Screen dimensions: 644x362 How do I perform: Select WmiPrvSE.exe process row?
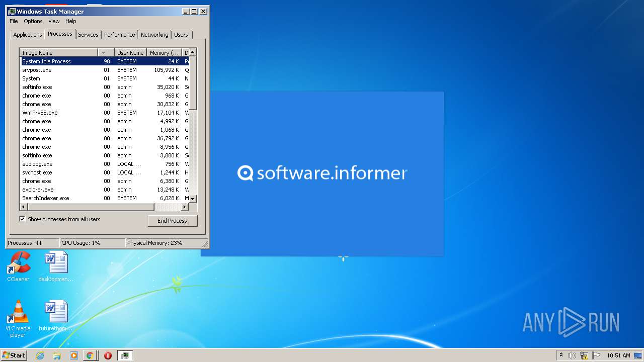click(105, 113)
